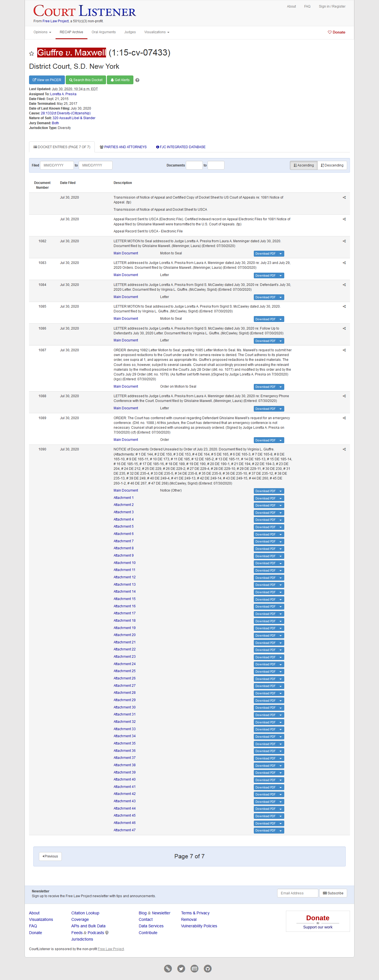Select Docket Entries tab
This screenshot has width=379, height=980.
[62, 147]
